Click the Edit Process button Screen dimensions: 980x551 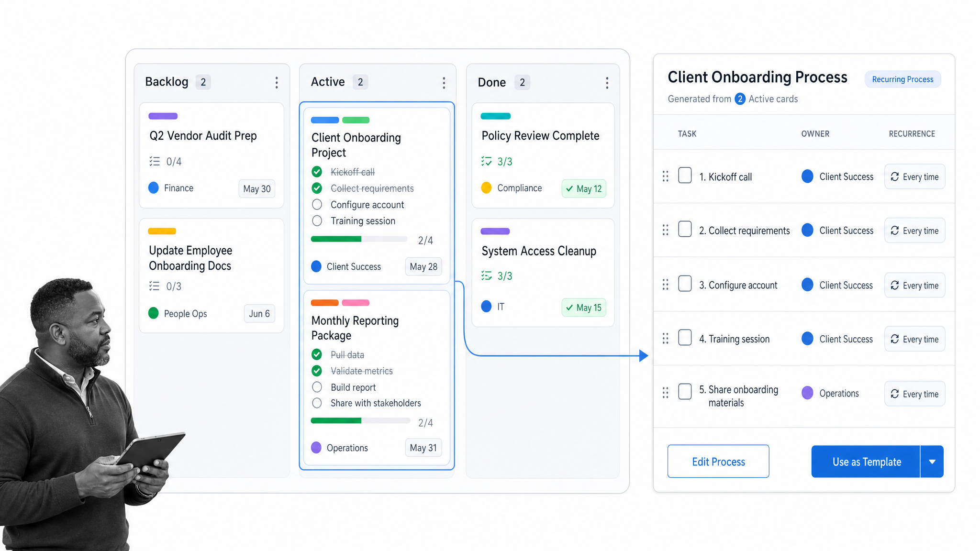(718, 462)
